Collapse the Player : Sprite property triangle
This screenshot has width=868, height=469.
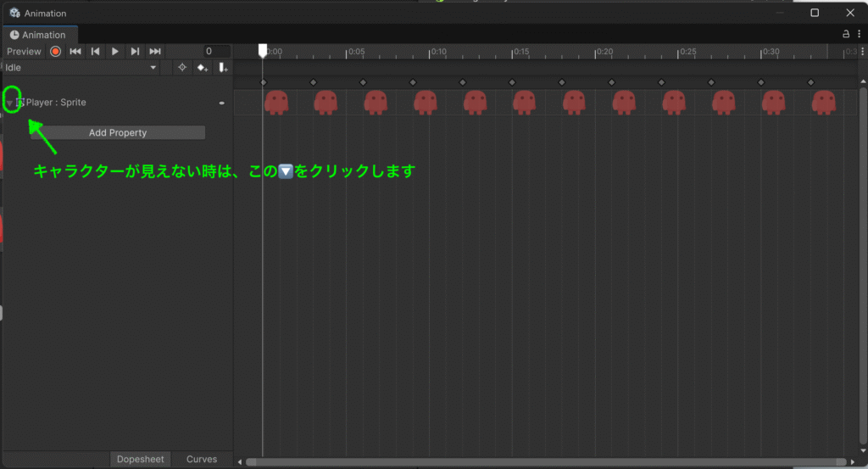[9, 103]
